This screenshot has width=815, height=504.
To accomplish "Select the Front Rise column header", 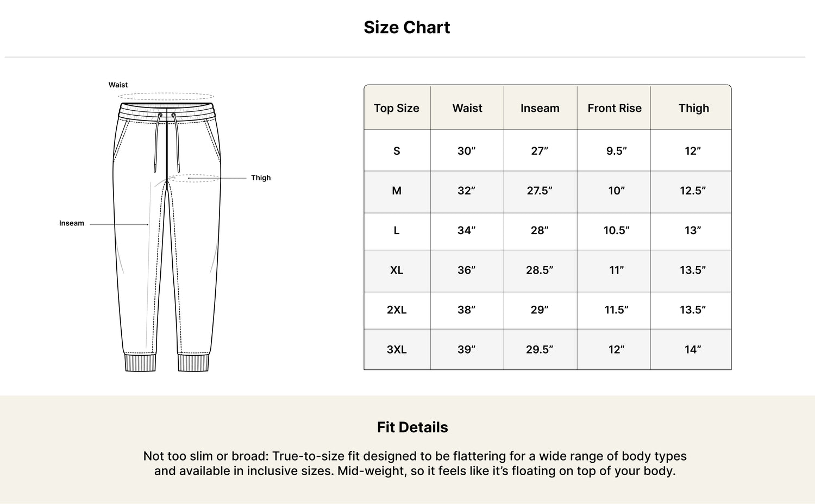I will tap(615, 108).
